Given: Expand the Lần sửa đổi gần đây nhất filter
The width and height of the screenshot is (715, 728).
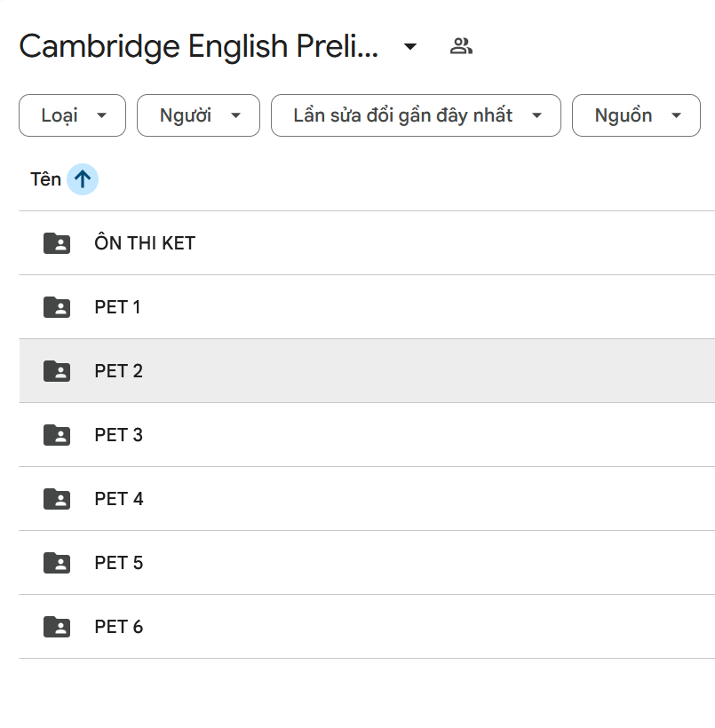Looking at the screenshot, I should click(x=416, y=115).
